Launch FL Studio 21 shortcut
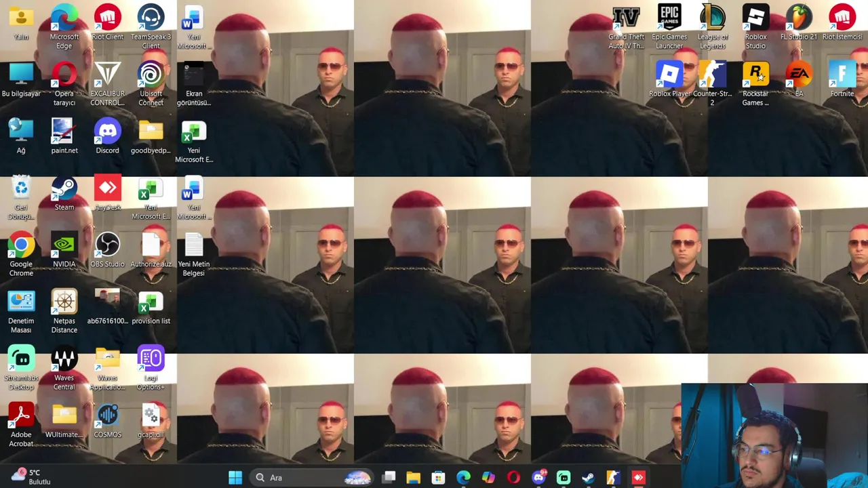868x488 pixels. click(x=799, y=22)
